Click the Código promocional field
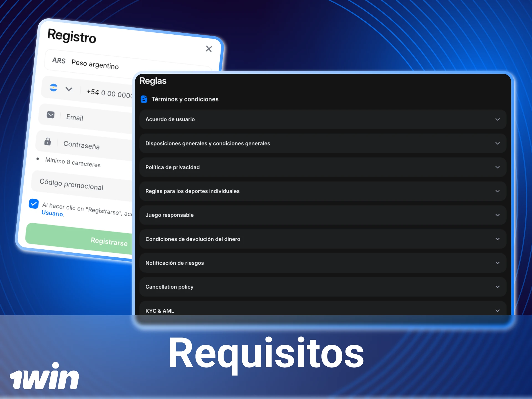The width and height of the screenshot is (532, 399). (x=71, y=185)
